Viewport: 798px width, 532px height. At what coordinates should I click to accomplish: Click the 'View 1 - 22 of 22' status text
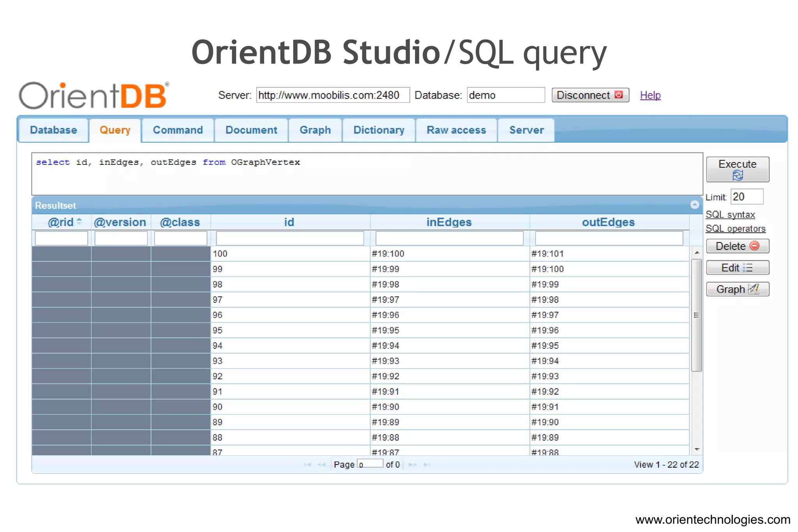[666, 465]
